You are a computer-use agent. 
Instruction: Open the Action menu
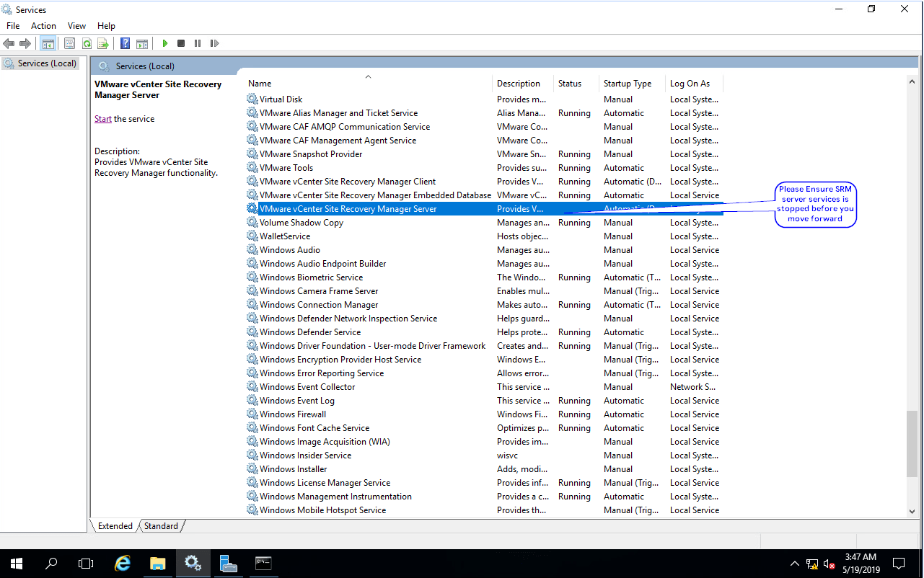pos(43,25)
